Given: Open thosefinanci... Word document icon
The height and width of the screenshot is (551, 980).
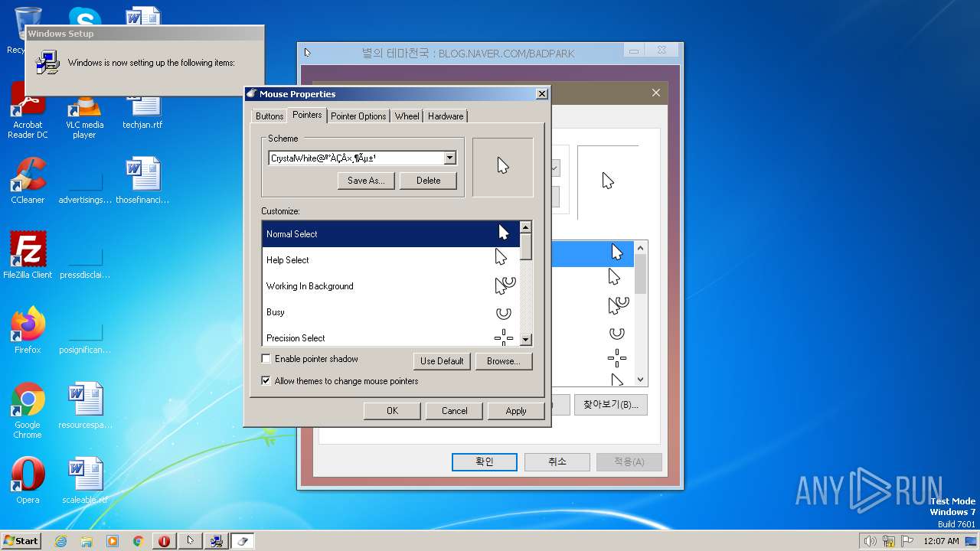Looking at the screenshot, I should (142, 181).
